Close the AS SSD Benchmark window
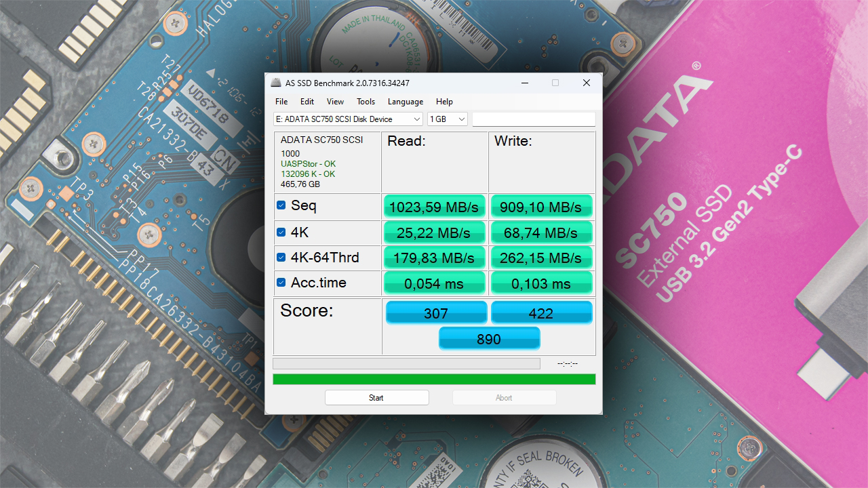Viewport: 868px width, 488px height. point(587,83)
